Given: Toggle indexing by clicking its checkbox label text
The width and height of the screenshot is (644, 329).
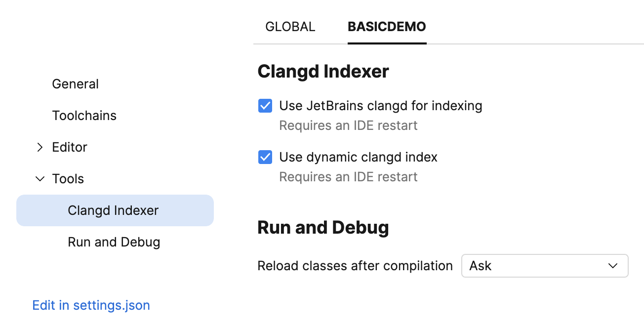Looking at the screenshot, I should coord(381,105).
